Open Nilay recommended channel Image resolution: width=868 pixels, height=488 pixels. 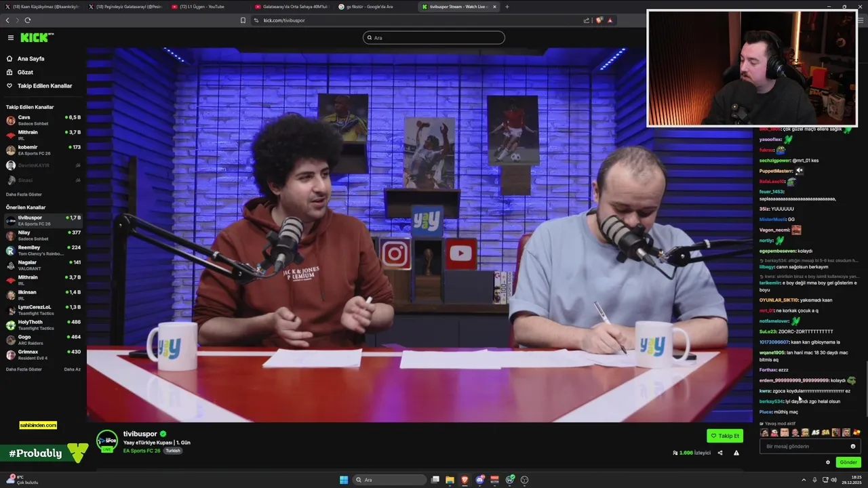click(43, 235)
